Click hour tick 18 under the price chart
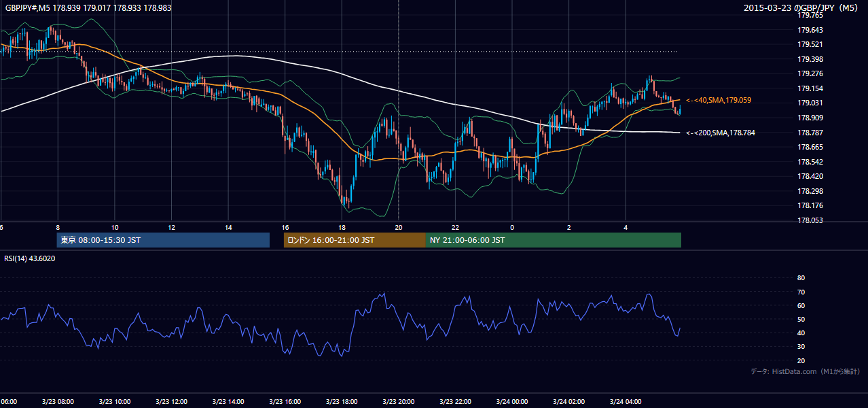 pyautogui.click(x=342, y=227)
